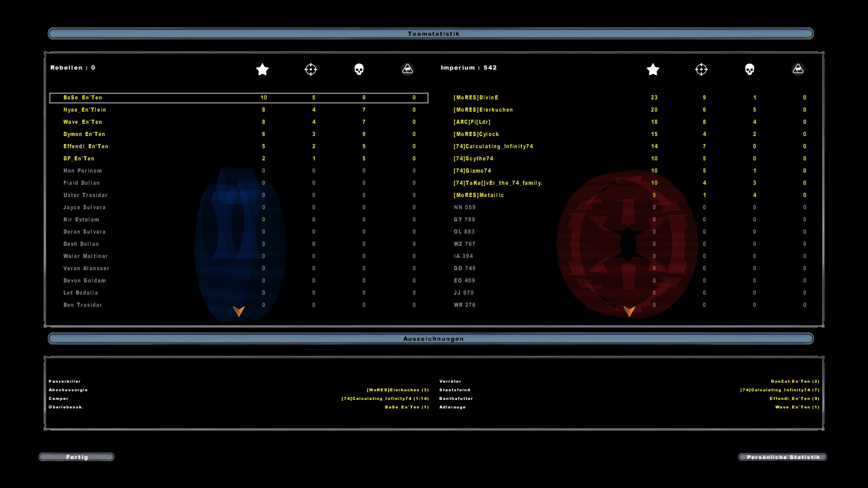Click Adlerauge winner Wave_En'Ten (1)
868x488 pixels.
pos(797,407)
